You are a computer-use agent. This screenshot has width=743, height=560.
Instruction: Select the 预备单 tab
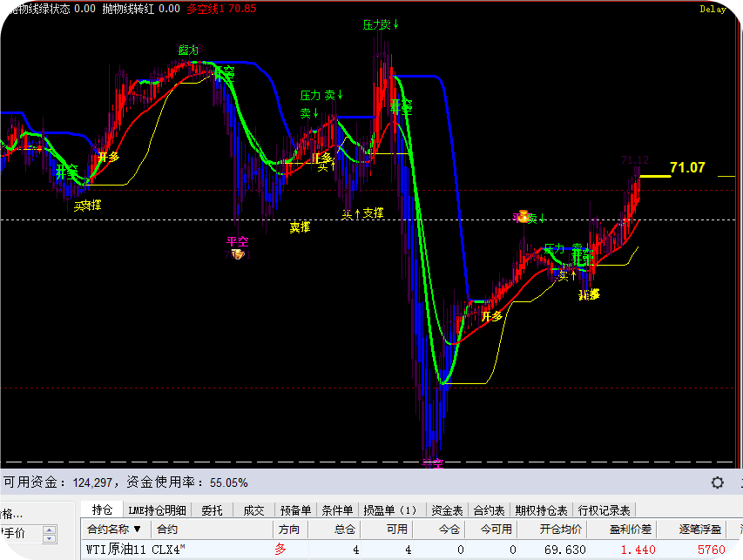click(295, 510)
